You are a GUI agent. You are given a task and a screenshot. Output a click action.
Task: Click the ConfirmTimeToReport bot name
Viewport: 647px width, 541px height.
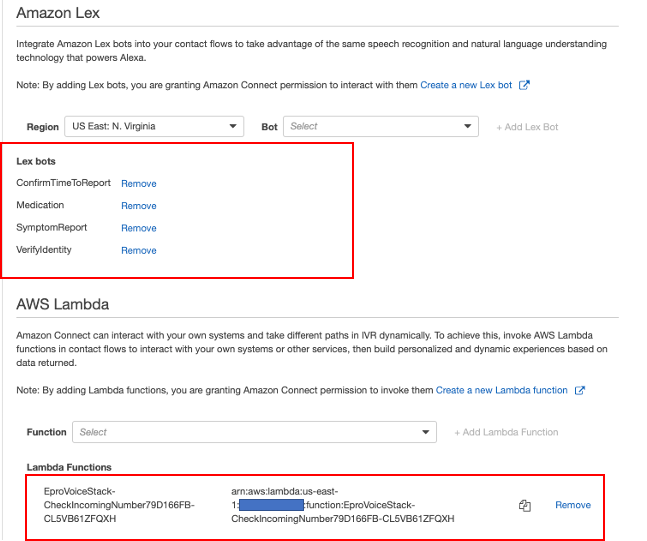(64, 183)
